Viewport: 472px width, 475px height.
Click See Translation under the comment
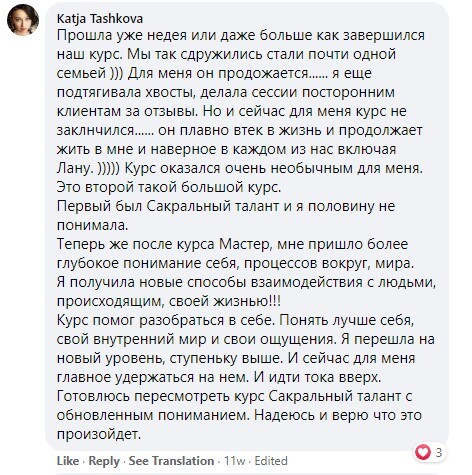pos(171,461)
